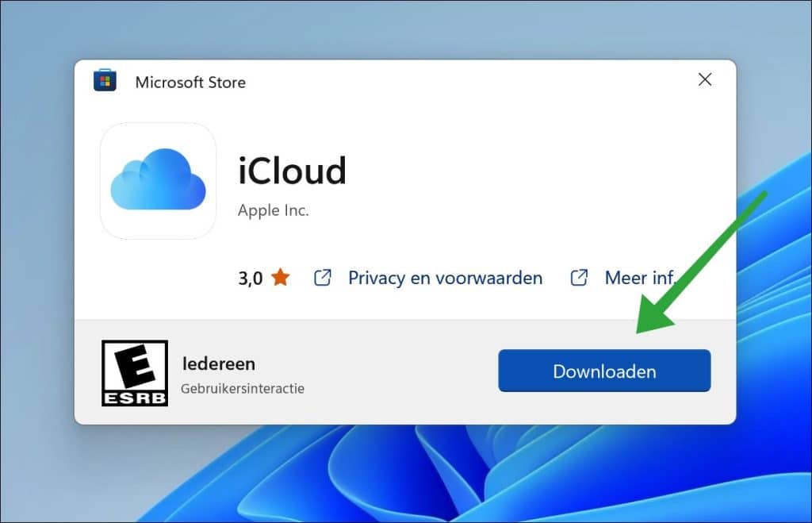Close the Microsoft Store popup

pyautogui.click(x=705, y=79)
